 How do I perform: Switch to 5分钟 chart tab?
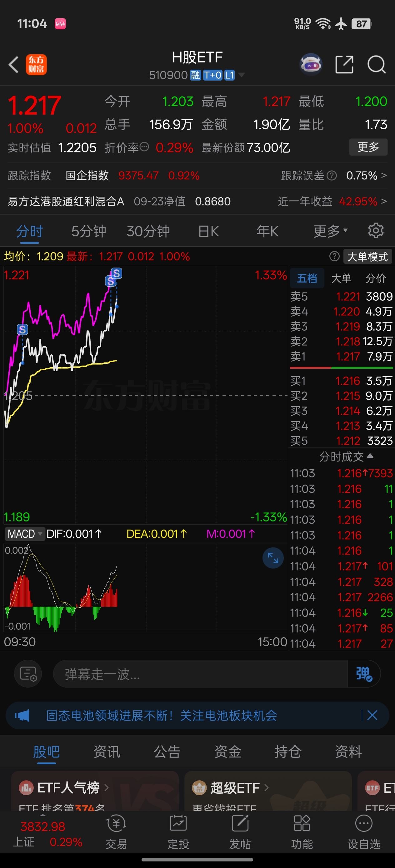[89, 231]
